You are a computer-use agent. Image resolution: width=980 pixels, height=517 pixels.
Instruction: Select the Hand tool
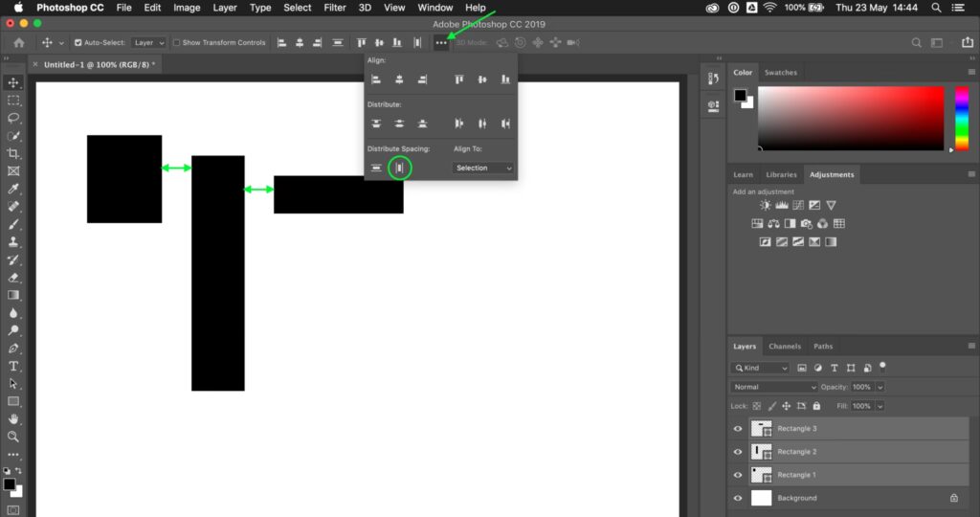(13, 419)
